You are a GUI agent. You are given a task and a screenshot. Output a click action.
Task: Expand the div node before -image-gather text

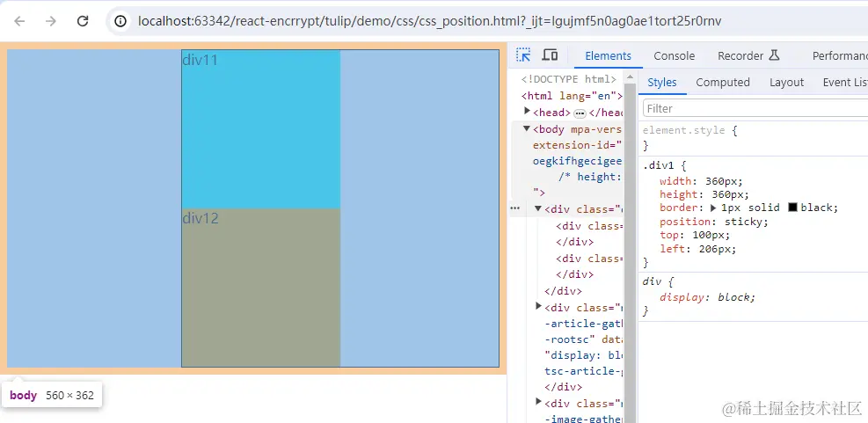538,403
